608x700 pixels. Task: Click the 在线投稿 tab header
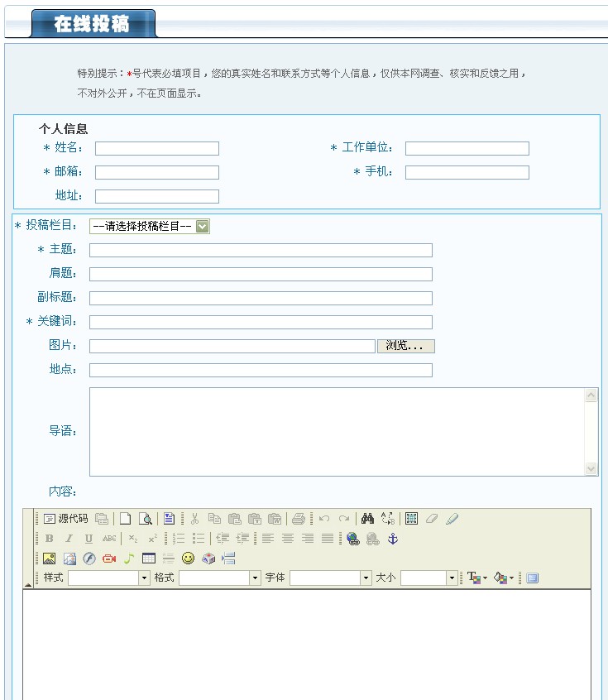point(92,24)
